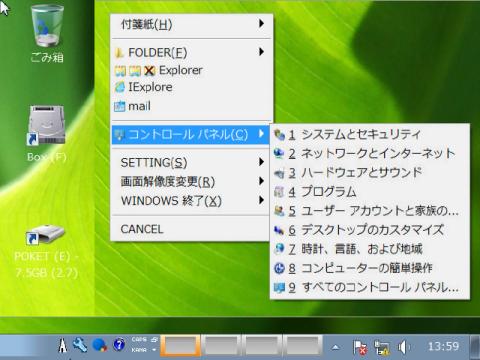Screen dimensions: 480x360
Task: Open the SETTING(S) menu entry
Action: click(x=192, y=163)
